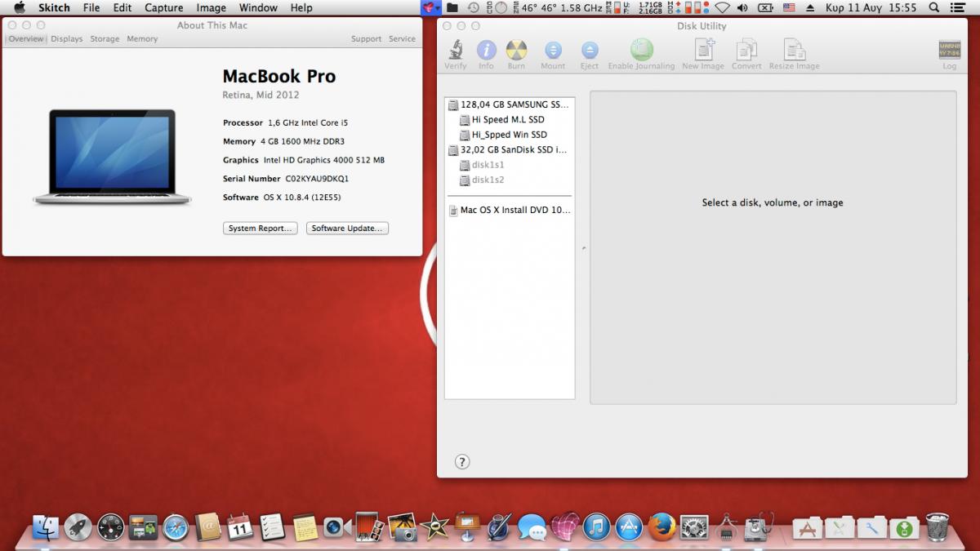
Task: Open the Edit menu
Action: [x=122, y=7]
